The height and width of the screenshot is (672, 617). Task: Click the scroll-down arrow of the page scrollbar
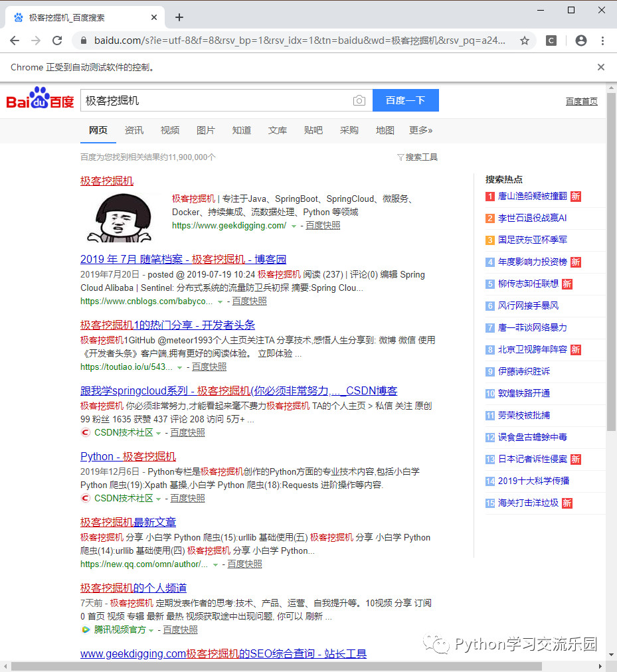pyautogui.click(x=612, y=655)
